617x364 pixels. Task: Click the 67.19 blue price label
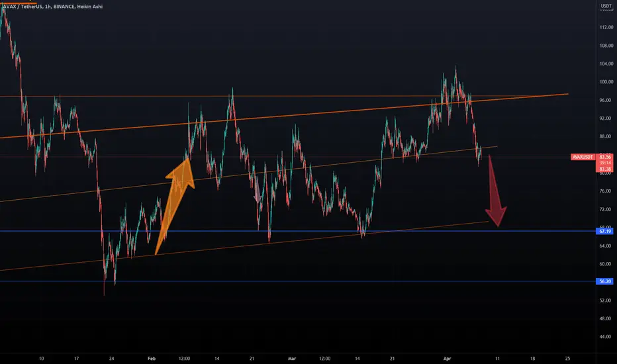(605, 232)
